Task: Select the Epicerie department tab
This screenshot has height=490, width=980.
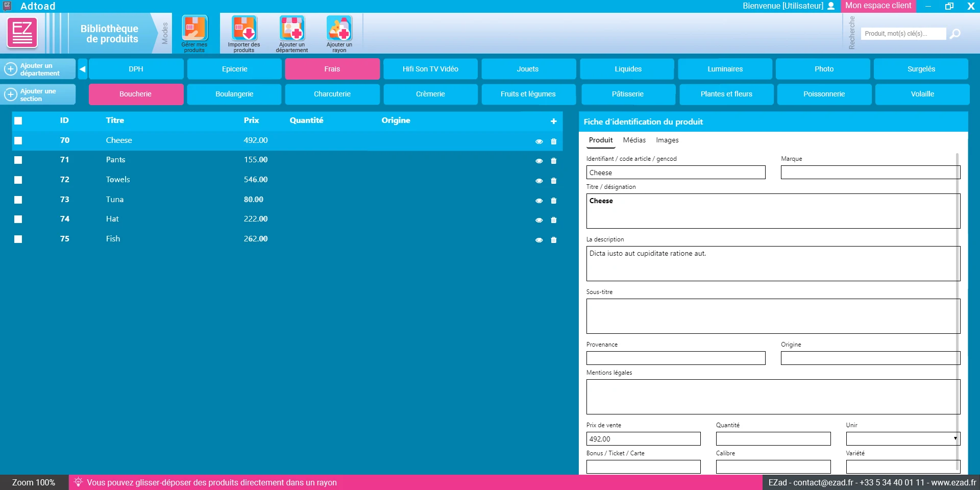Action: point(234,69)
